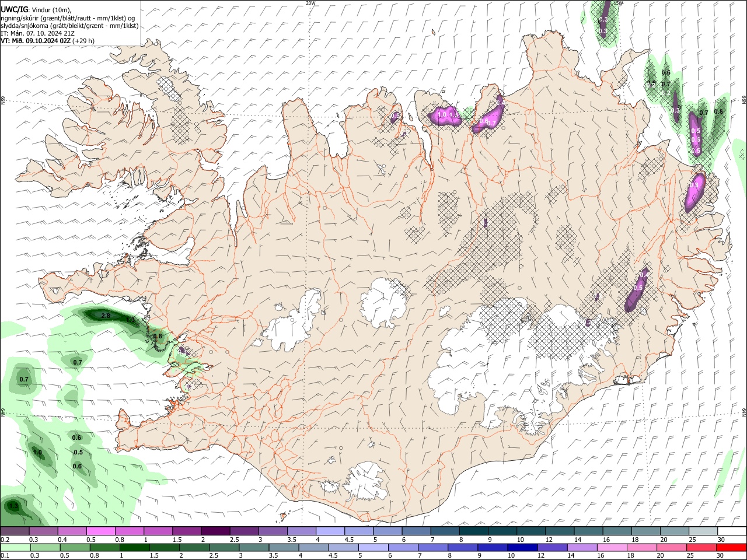
Task: Click the 'slydda/snjókoma' legend description line
Action: [x=69, y=26]
